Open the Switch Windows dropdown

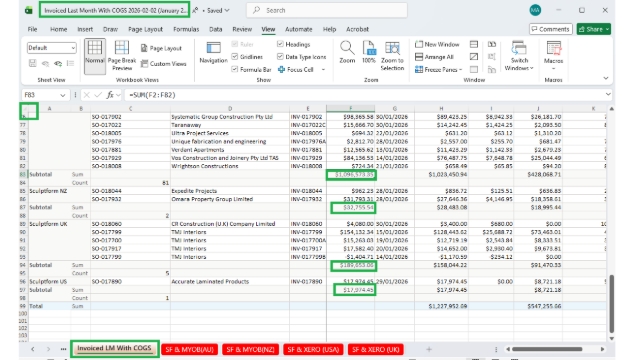click(x=519, y=56)
